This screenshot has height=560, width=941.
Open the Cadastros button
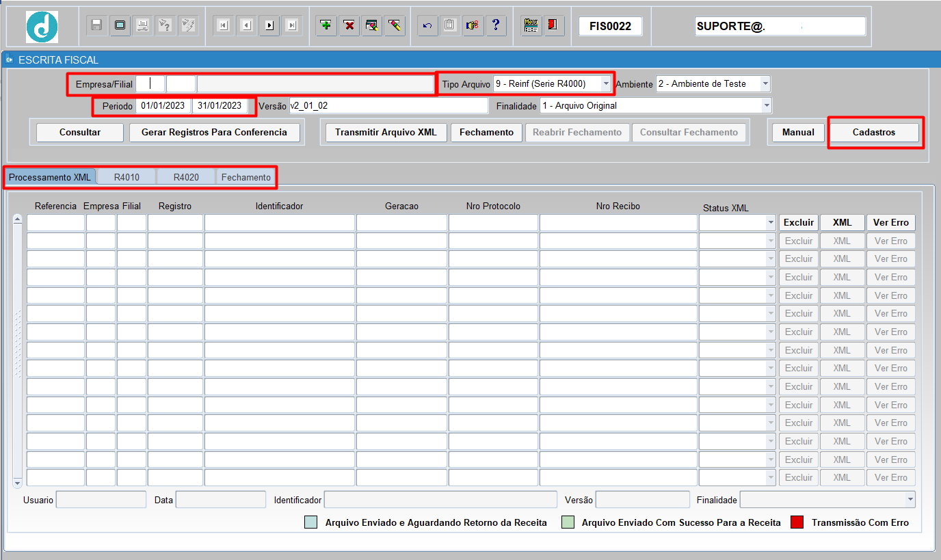click(x=874, y=133)
